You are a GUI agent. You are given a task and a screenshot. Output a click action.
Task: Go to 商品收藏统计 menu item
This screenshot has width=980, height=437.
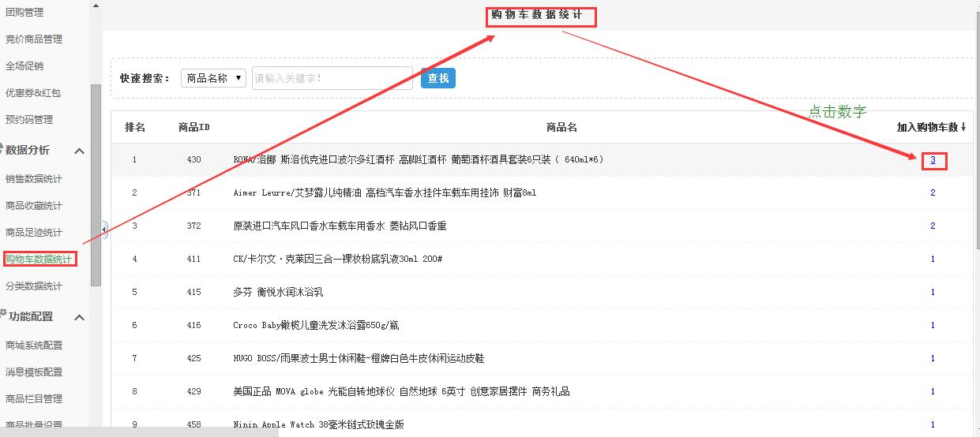pyautogui.click(x=33, y=206)
